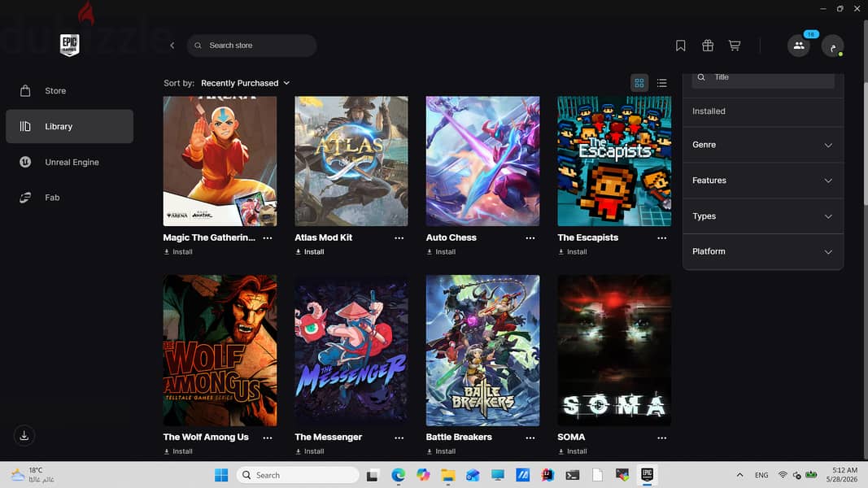The height and width of the screenshot is (488, 868).
Task: Open The Messenger cover art
Action: [x=351, y=351]
